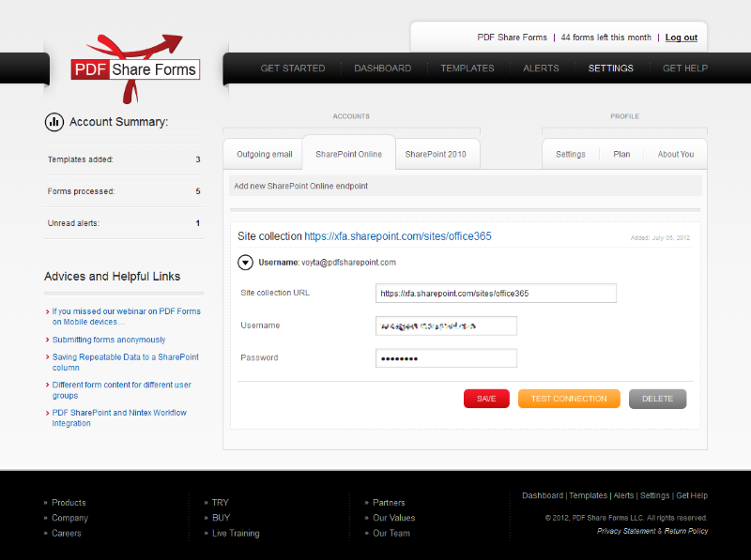Switch to the Outgoing email tab
Viewport: 751px width, 560px height.
[265, 154]
